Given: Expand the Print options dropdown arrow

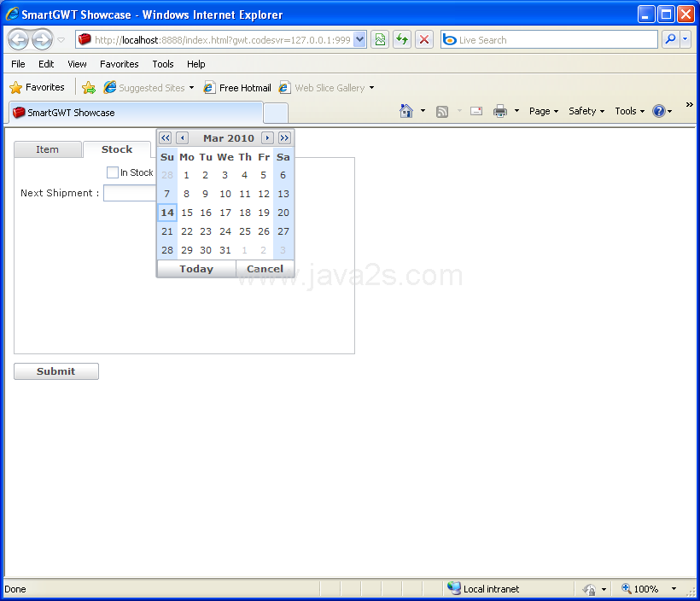Looking at the screenshot, I should tap(517, 111).
